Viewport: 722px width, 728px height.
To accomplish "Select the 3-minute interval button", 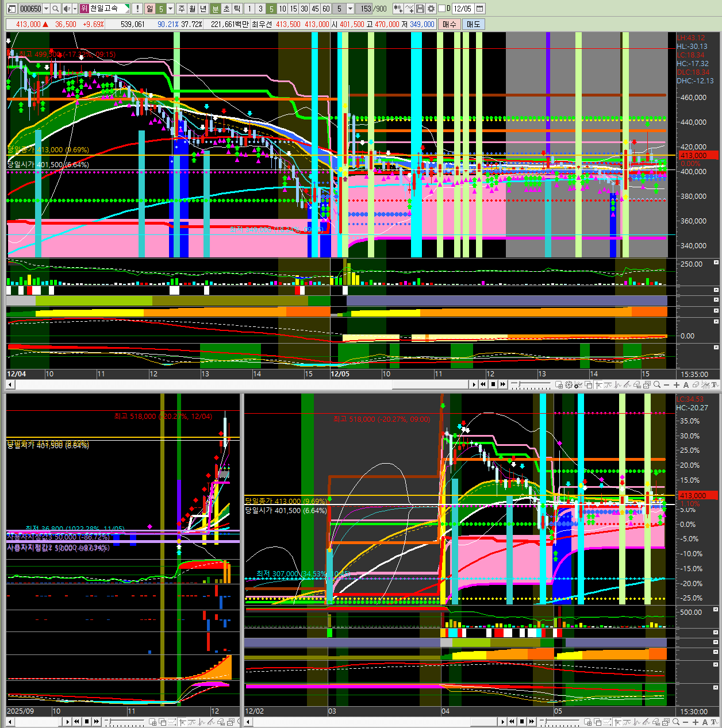I will [260, 9].
